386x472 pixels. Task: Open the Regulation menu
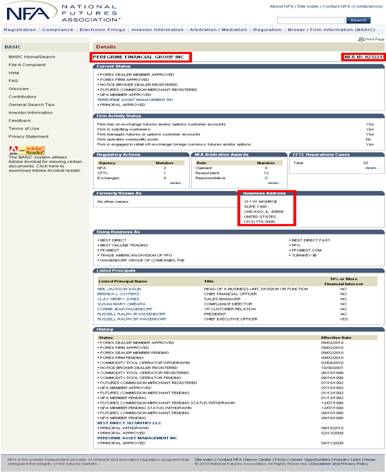(267, 30)
